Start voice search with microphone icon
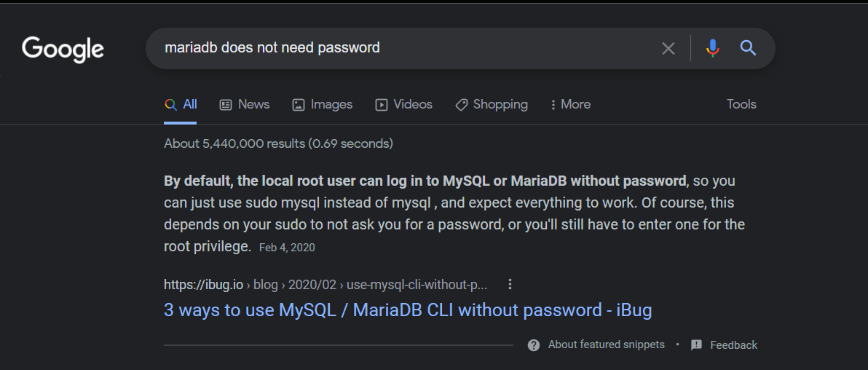Viewport: 868px width, 370px height. (713, 48)
